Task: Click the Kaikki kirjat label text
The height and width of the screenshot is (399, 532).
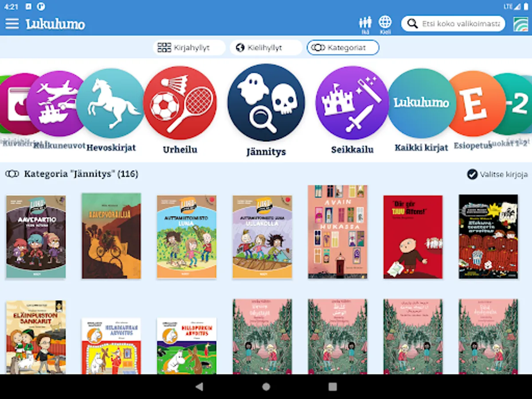Action: (x=422, y=148)
